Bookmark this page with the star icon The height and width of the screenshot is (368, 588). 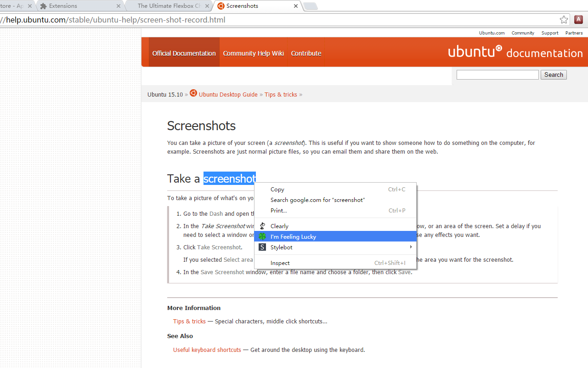click(x=564, y=20)
